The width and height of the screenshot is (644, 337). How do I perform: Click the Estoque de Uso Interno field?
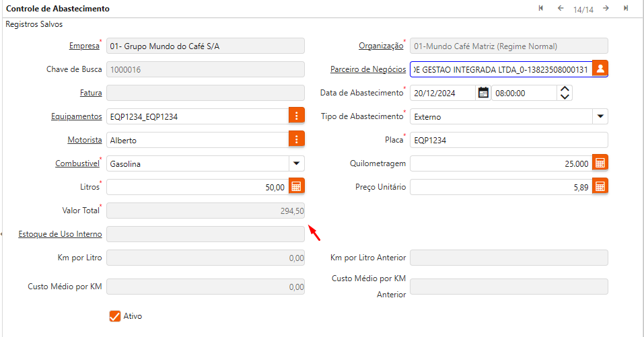[205, 234]
